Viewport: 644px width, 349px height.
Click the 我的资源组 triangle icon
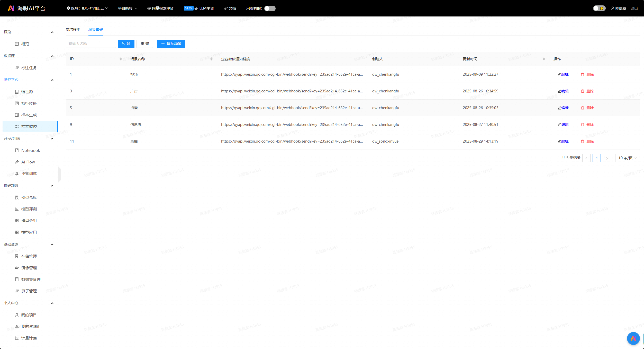pyautogui.click(x=17, y=326)
